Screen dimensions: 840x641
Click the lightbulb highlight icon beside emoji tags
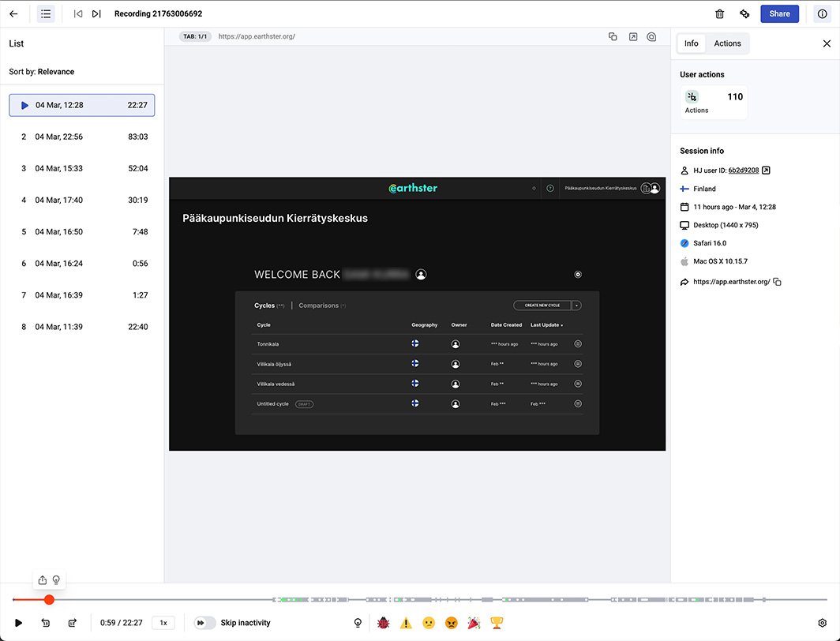coord(358,623)
